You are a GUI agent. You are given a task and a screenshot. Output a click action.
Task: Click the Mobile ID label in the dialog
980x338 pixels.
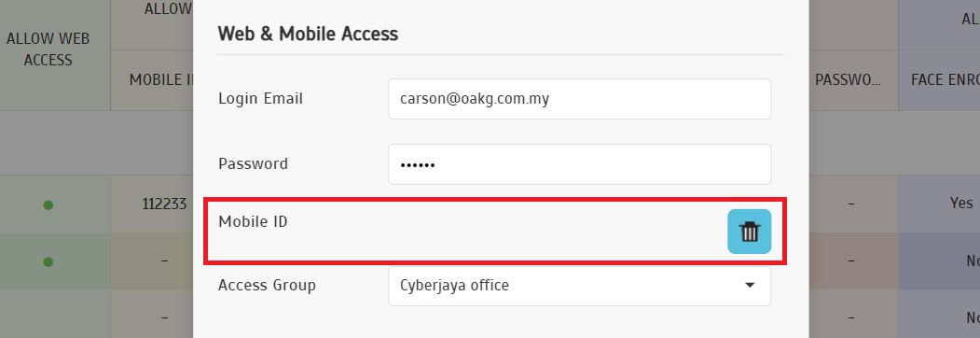click(x=253, y=221)
